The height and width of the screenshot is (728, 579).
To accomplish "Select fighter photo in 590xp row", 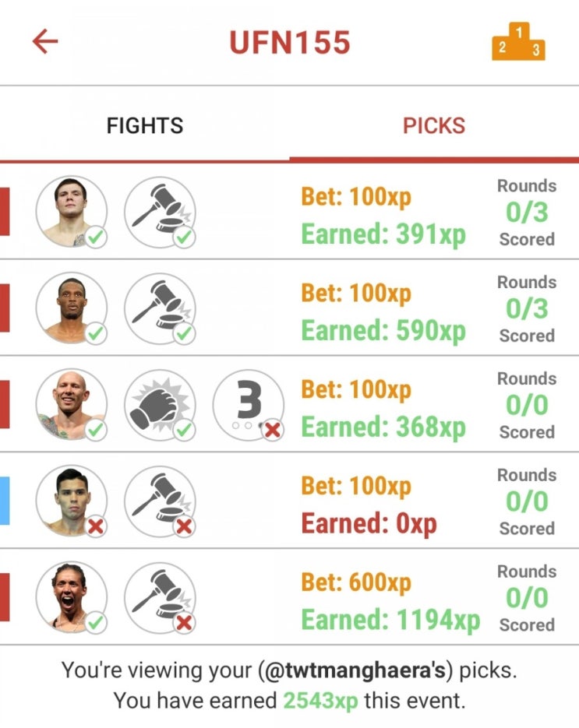I will [72, 309].
